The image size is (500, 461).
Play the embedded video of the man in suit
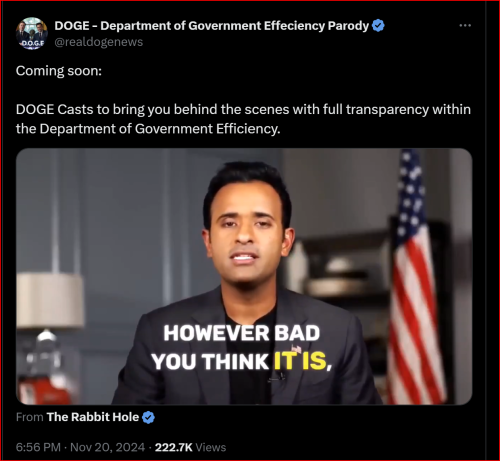pyautogui.click(x=244, y=276)
